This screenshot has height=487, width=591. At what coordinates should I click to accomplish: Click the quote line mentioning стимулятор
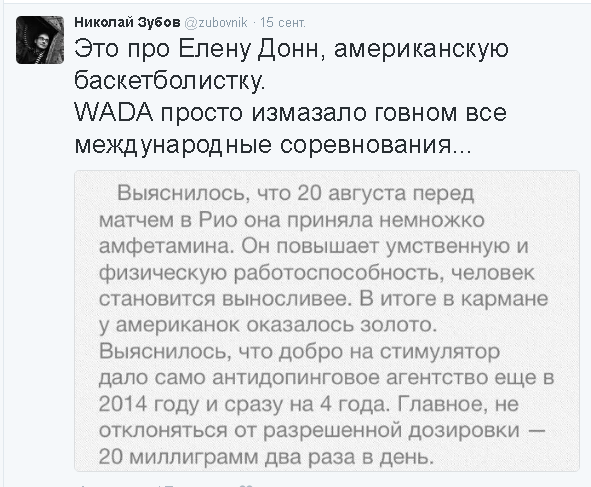click(x=300, y=352)
